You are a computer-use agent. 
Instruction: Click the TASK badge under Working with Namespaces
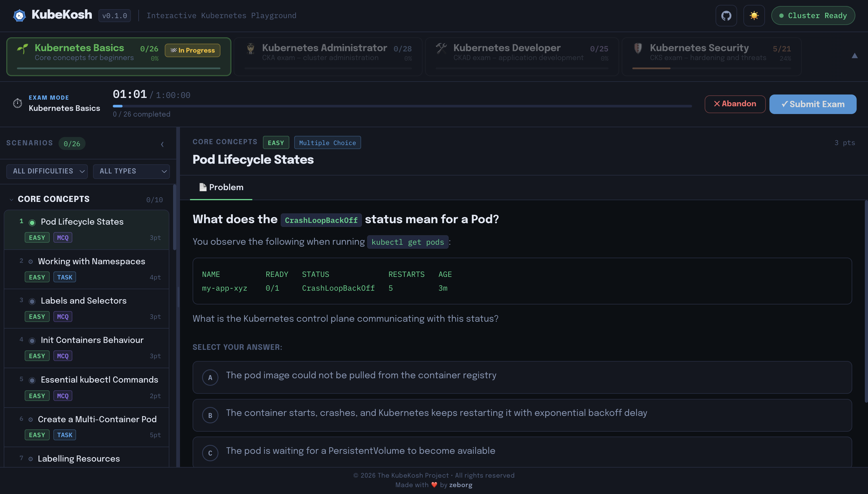click(64, 277)
